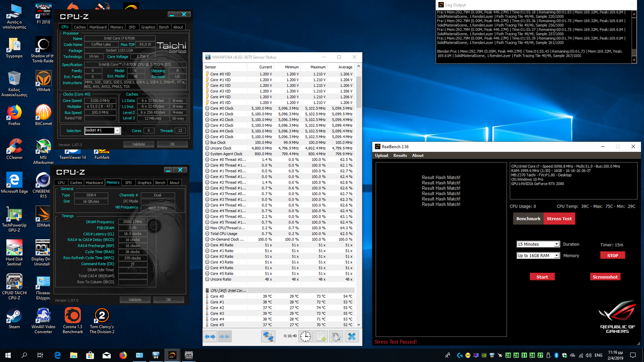This screenshot has height=362, width=644.
Task: Open F1 2018 desktop icon
Action: pos(43,14)
